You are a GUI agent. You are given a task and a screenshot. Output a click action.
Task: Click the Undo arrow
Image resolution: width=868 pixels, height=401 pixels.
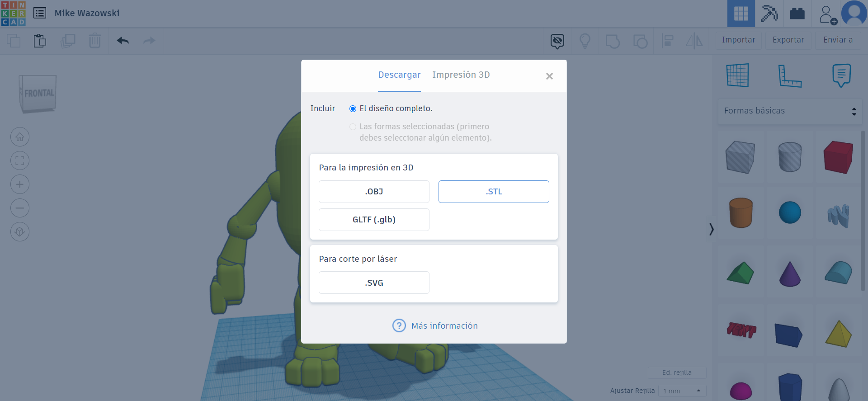click(x=123, y=41)
